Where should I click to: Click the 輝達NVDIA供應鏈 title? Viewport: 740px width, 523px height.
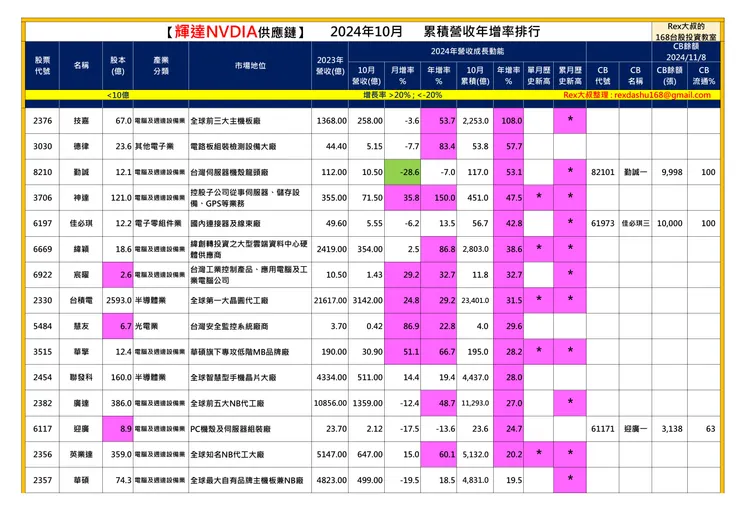pyautogui.click(x=235, y=32)
